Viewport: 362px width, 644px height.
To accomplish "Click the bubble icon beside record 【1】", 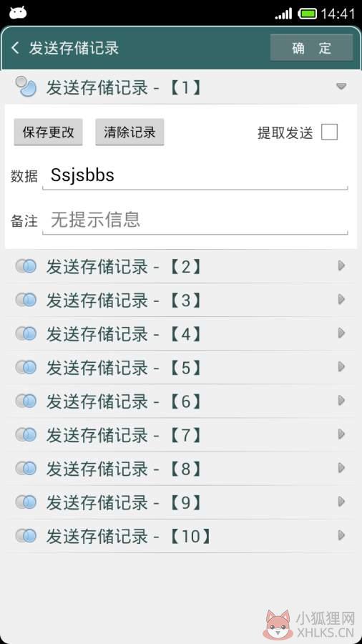I will pyautogui.click(x=26, y=87).
